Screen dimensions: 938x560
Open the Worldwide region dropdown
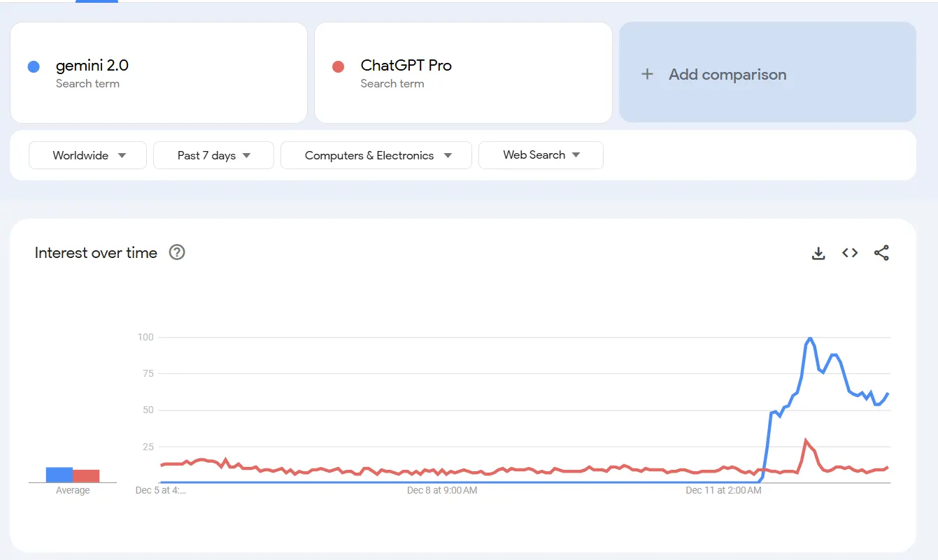click(x=88, y=155)
